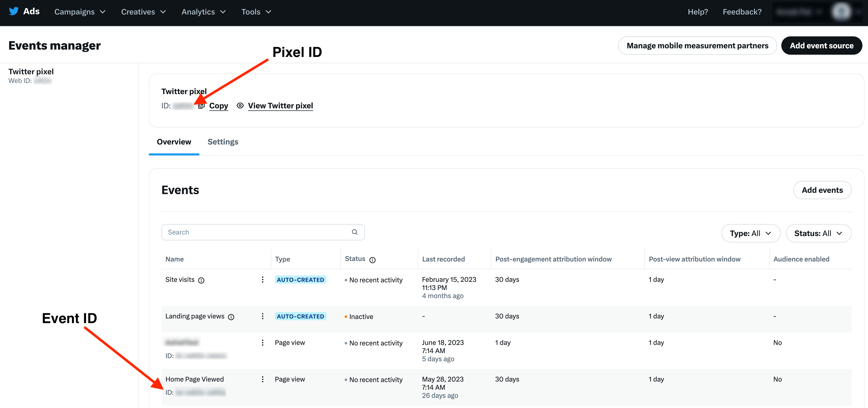Open the Campaigns dropdown menu
Screen dimensions: 868x408
(80, 12)
